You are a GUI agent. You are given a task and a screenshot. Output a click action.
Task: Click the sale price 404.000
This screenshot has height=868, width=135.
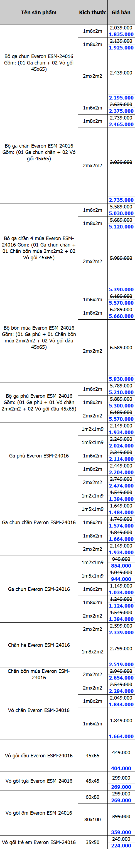pyautogui.click(x=121, y=768)
